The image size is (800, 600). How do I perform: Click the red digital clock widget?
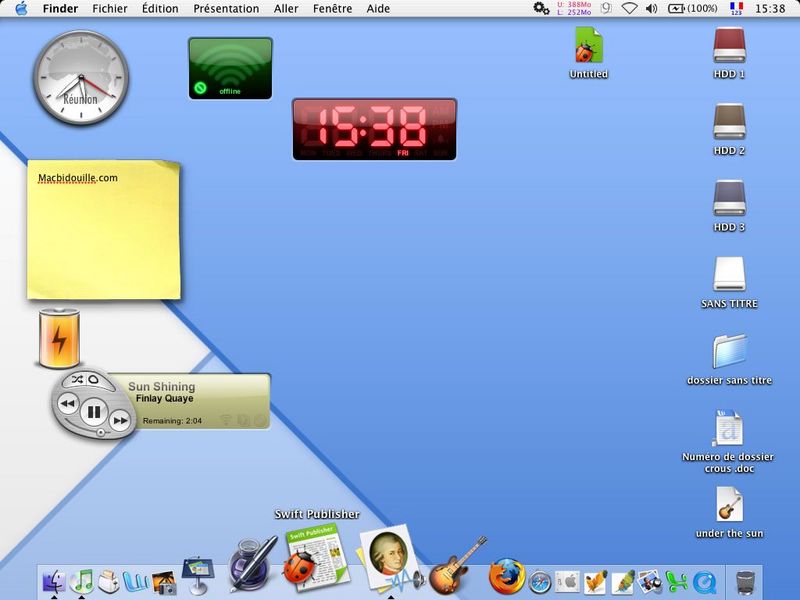click(x=374, y=129)
